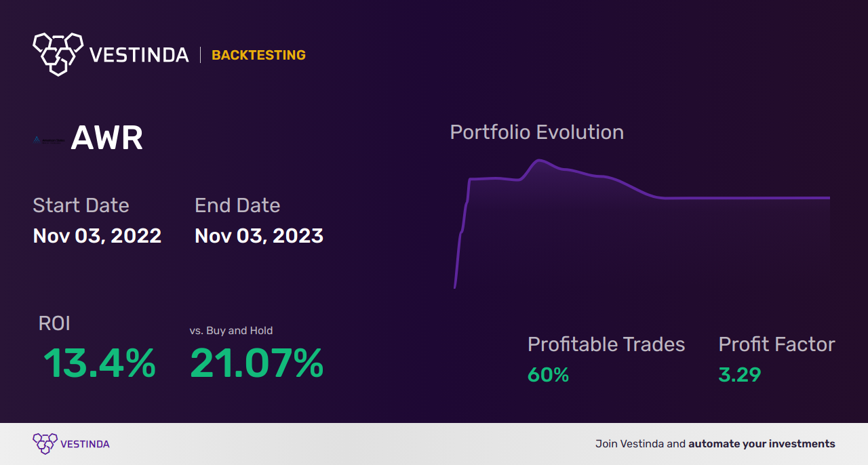This screenshot has height=465, width=868.
Task: Click the Profit Factor 3.29 value
Action: coord(739,375)
